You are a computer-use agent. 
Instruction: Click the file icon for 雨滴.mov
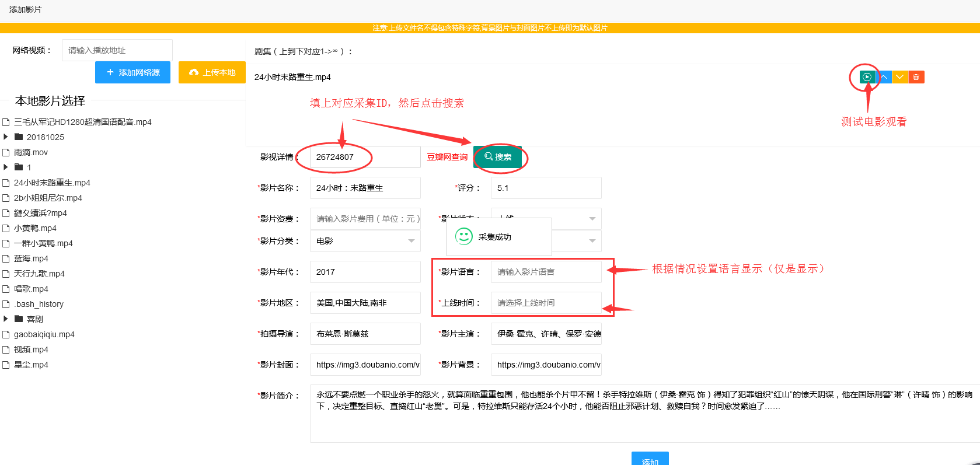[6, 152]
